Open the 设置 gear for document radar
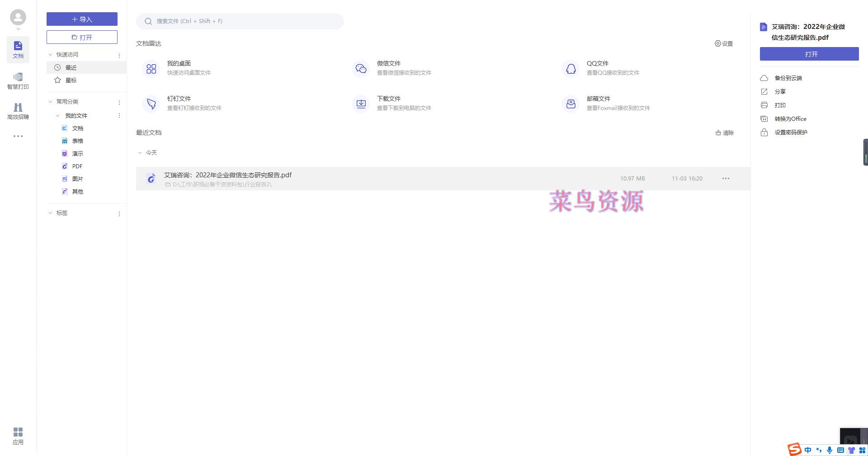 [723, 43]
